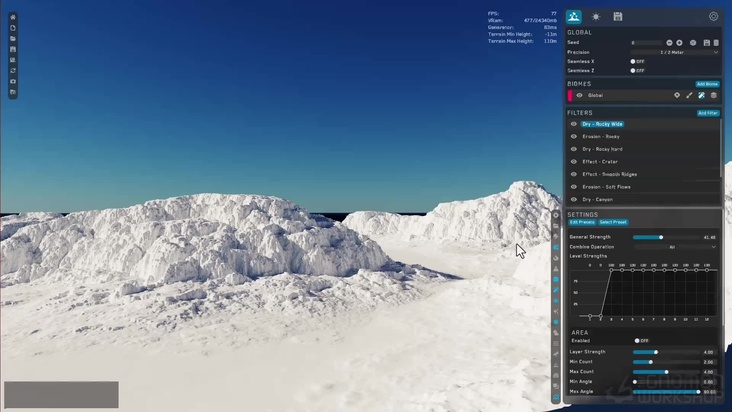Delete the saved seed
Viewport: 732px width, 412px height.
point(716,43)
